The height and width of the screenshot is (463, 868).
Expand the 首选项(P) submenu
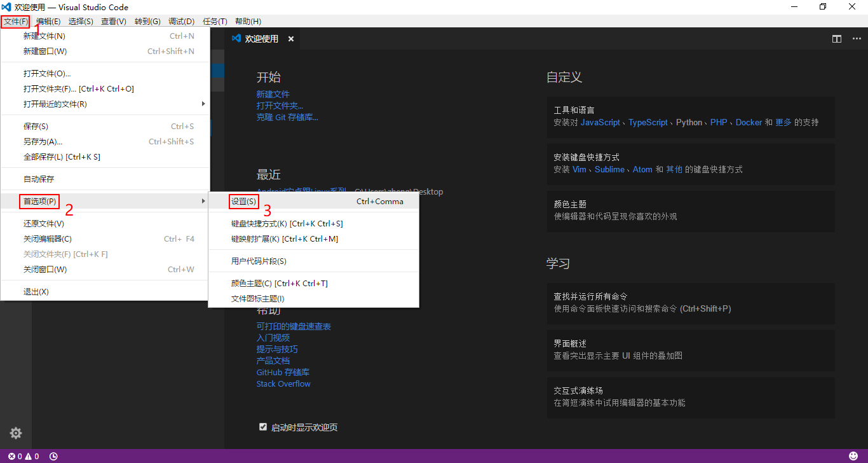(x=105, y=201)
